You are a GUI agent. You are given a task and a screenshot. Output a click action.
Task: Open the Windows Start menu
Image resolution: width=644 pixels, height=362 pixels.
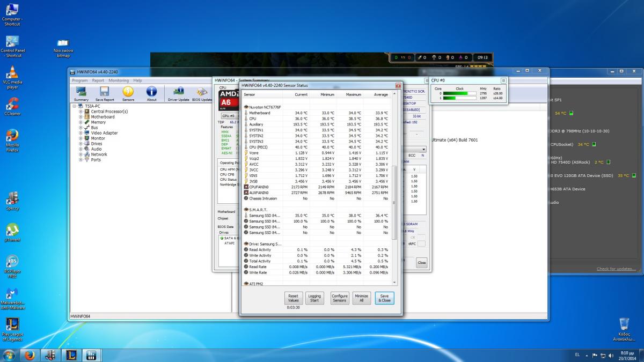click(x=9, y=355)
